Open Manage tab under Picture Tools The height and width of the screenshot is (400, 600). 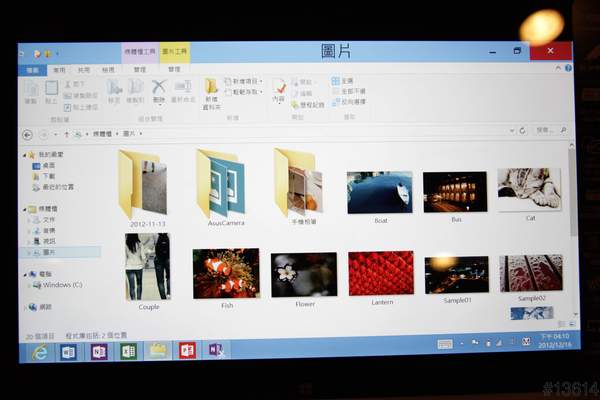[x=174, y=69]
